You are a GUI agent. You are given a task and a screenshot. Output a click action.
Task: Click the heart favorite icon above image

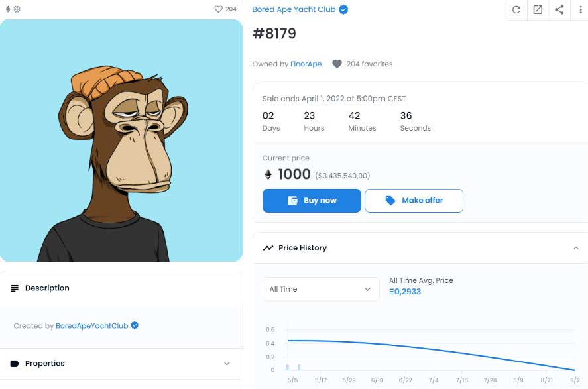[218, 9]
